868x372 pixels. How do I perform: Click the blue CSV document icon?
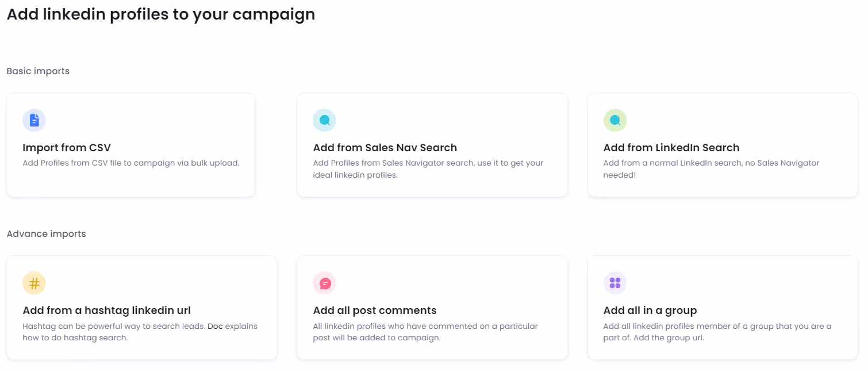(34, 120)
